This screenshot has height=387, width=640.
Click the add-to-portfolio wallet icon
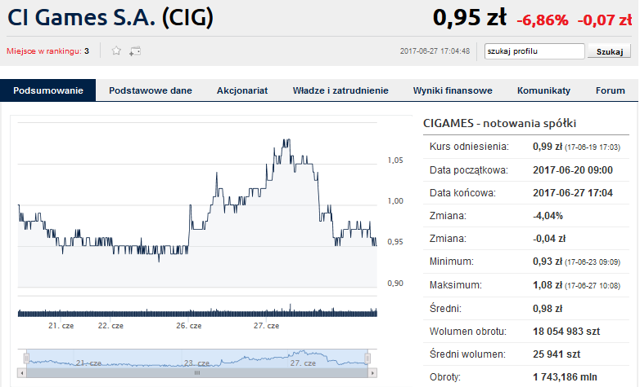pos(135,51)
